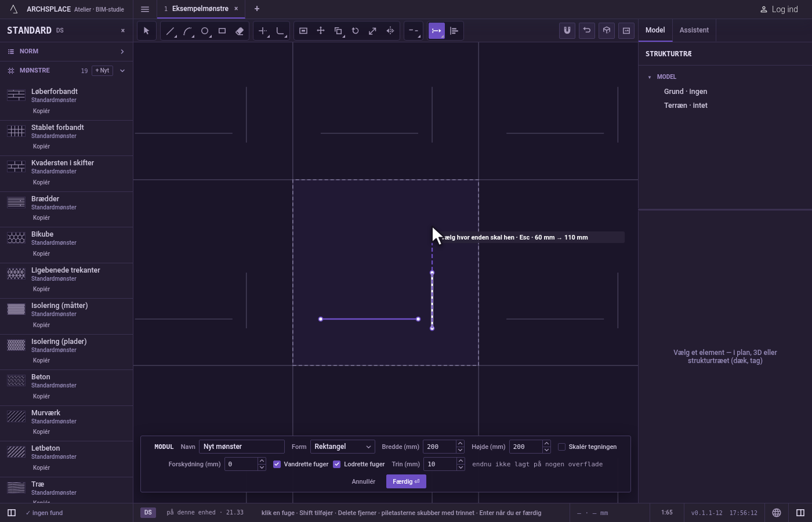Toggle the left sidebar panel icon in status bar

coord(11,513)
